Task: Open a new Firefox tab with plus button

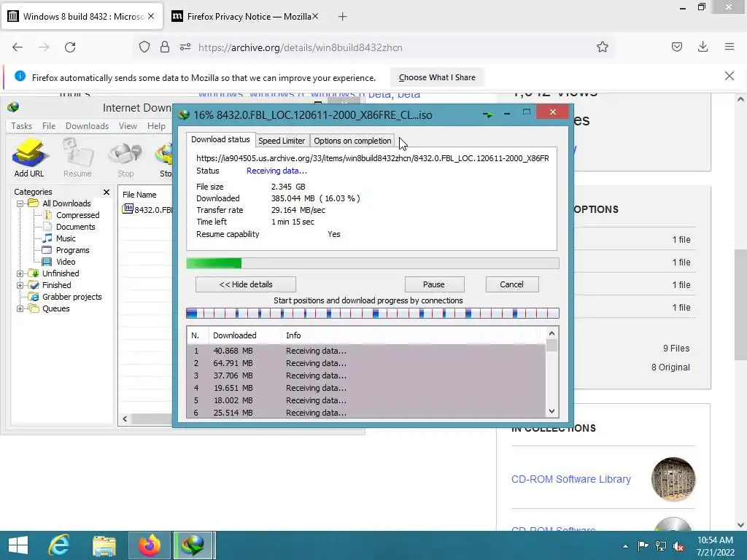Action: (343, 17)
